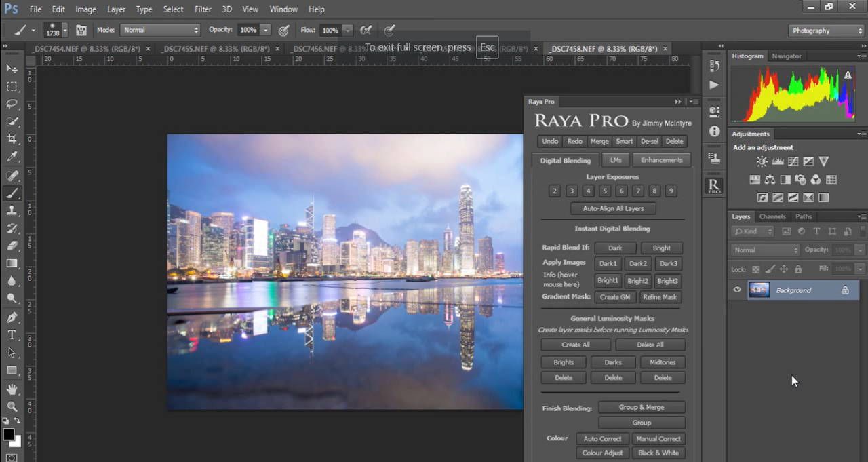
Task: Select the Zoom tool
Action: click(12, 407)
